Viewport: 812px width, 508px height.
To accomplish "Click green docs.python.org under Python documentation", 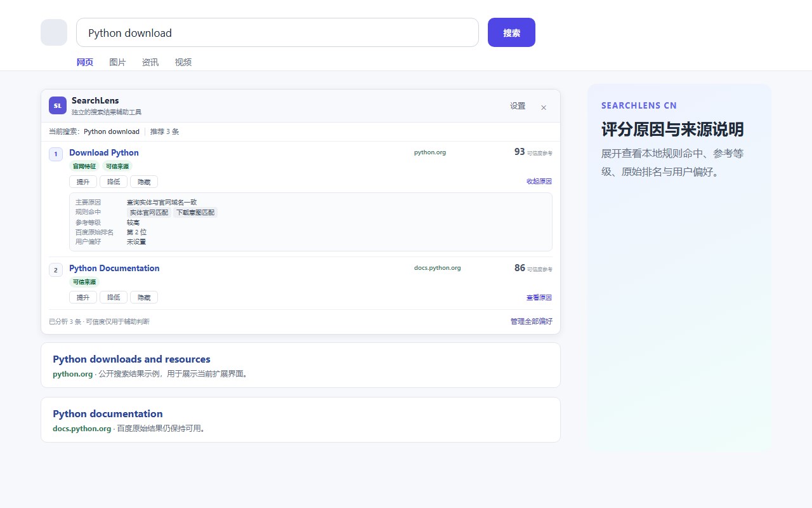I will point(82,429).
